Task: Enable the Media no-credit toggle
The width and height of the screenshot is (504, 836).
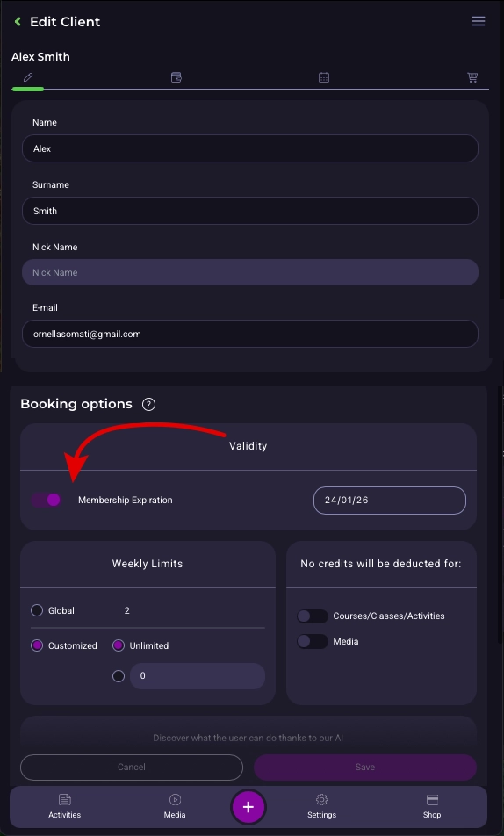Action: coord(313,641)
